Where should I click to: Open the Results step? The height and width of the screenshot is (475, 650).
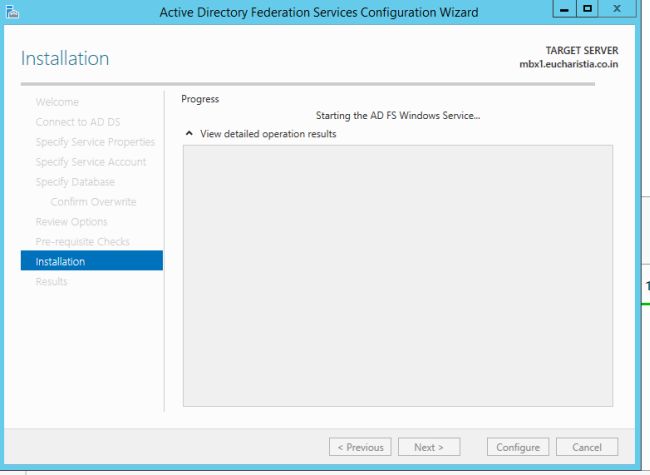click(x=51, y=281)
